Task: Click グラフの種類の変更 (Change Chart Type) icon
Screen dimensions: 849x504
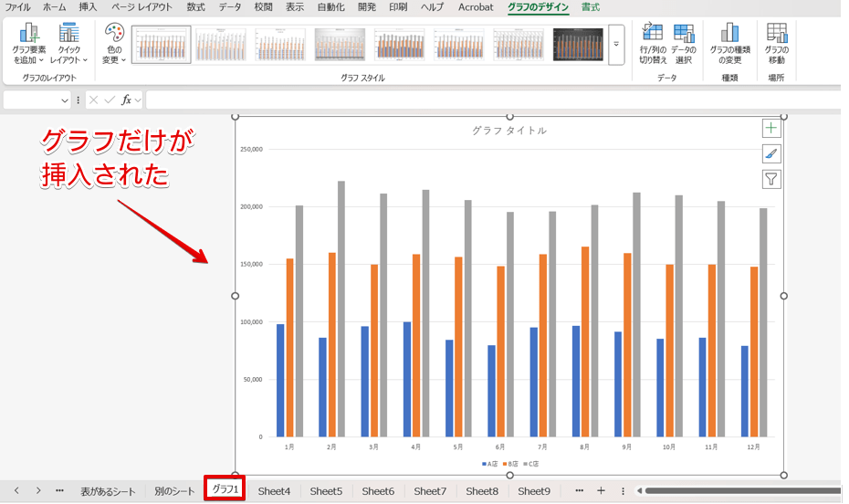Action: (730, 43)
